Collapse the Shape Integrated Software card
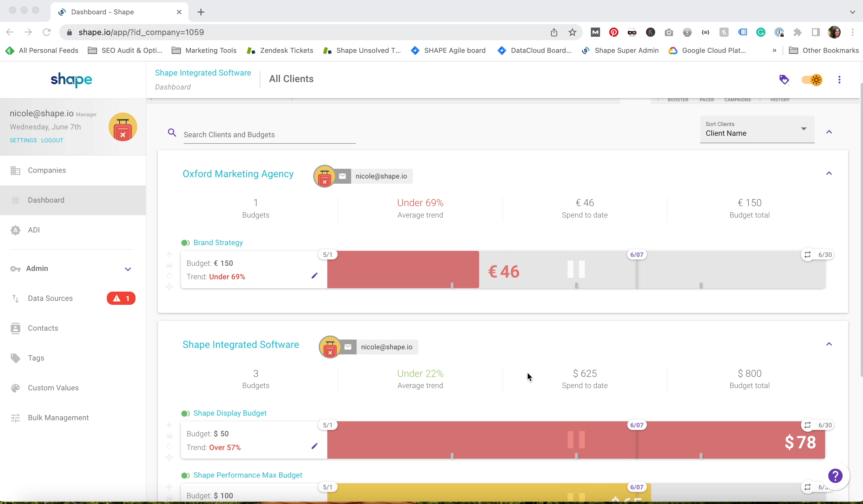 pos(829,344)
